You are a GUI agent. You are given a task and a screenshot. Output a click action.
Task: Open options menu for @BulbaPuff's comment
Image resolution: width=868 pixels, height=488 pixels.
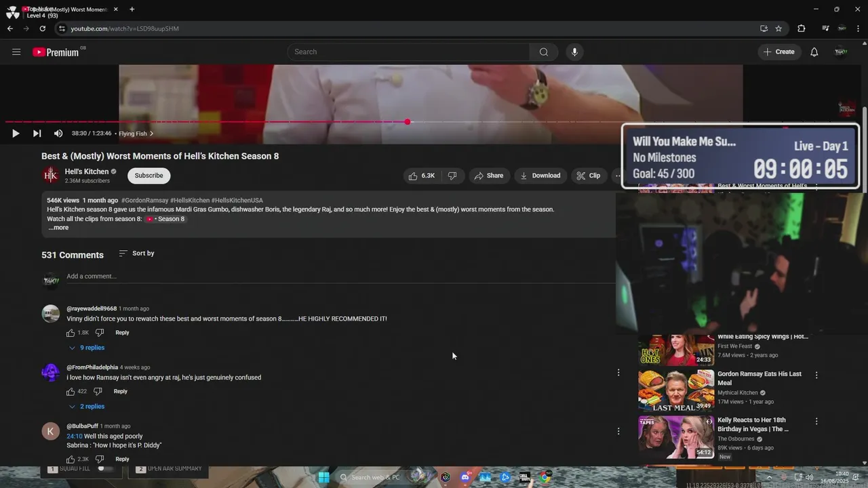[x=618, y=431]
